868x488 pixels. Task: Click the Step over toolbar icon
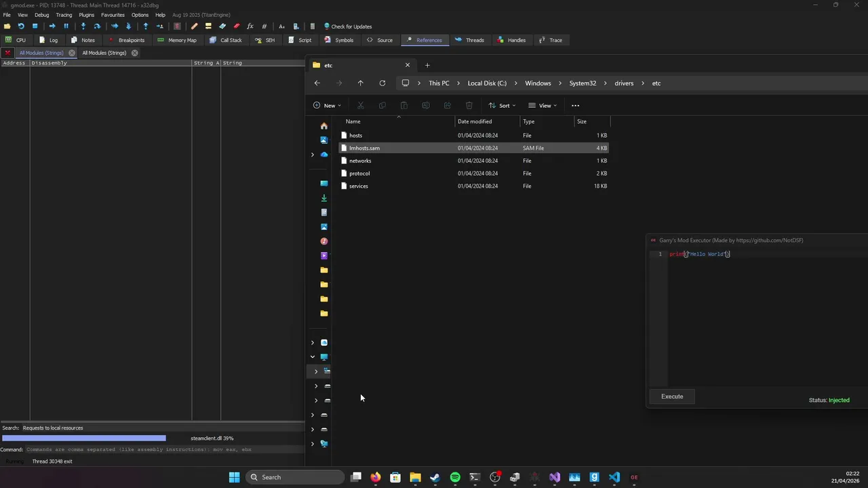(97, 26)
